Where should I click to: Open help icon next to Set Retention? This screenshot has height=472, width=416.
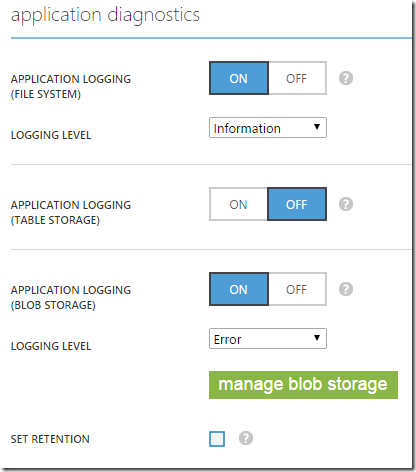coord(246,438)
